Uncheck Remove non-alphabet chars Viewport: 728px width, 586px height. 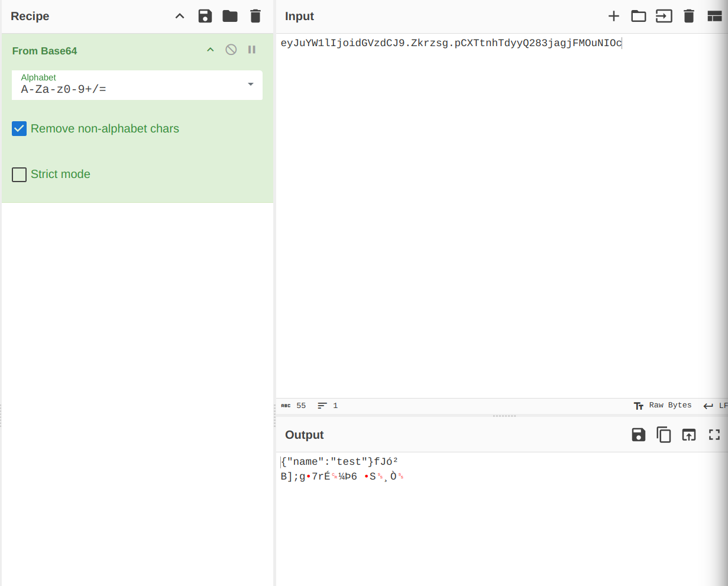click(20, 129)
